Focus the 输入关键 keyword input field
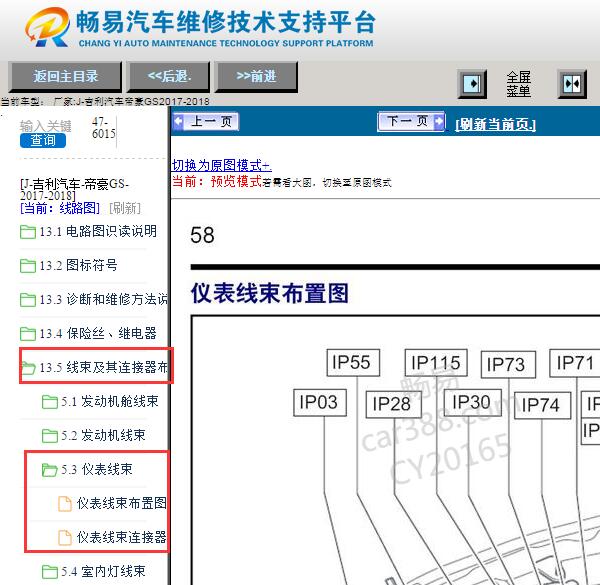 [46, 126]
